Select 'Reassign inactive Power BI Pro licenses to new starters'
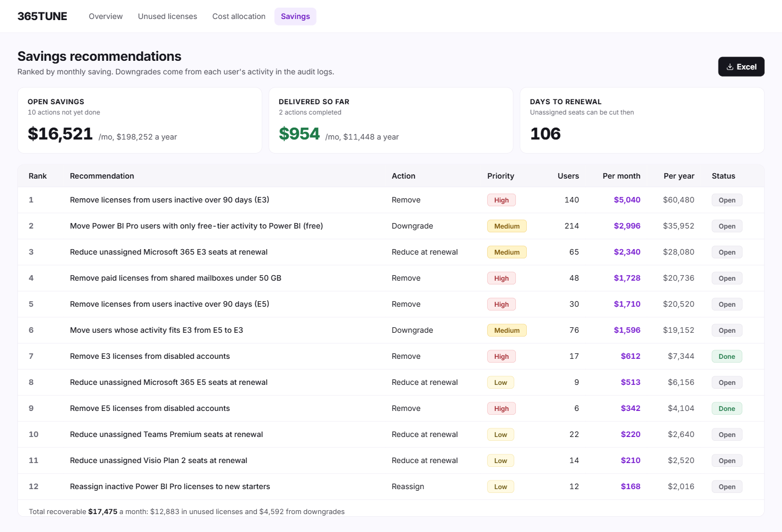Viewport: 782px width, 532px height. coord(170,486)
